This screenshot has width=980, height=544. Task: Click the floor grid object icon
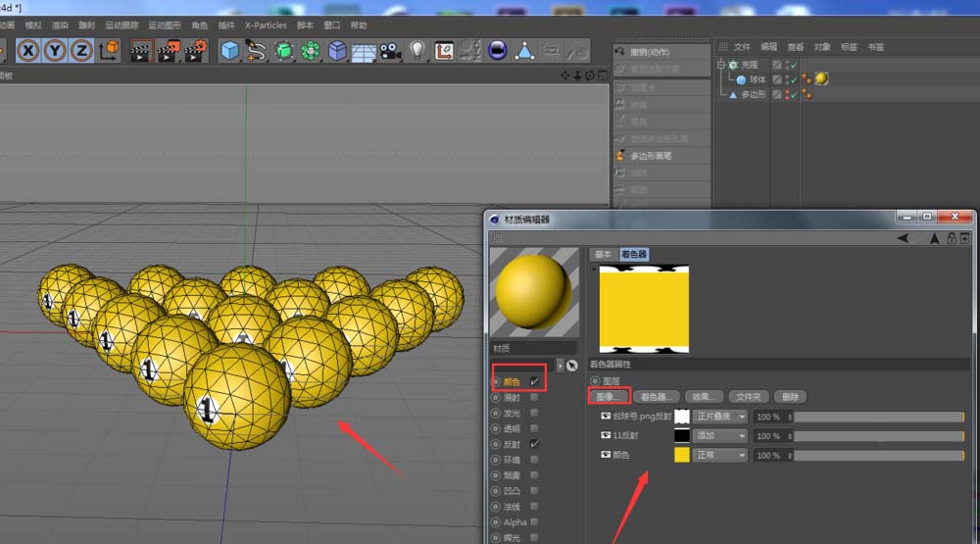[364, 52]
